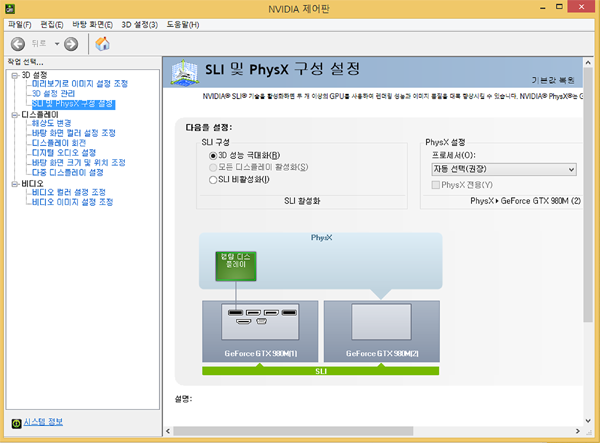
Task: Open the 자동 선택(권장) processor dropdown
Action: (504, 169)
